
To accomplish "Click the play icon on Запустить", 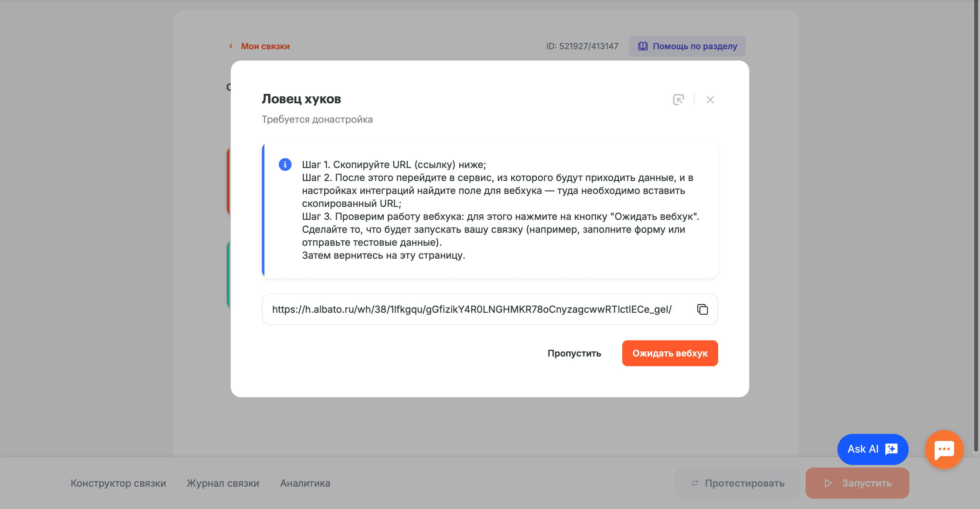I will (828, 483).
